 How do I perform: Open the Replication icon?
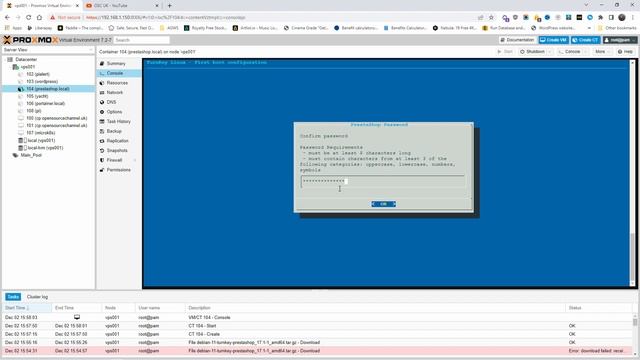[x=102, y=141]
